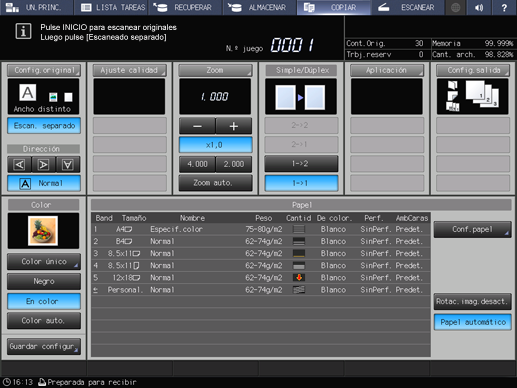The height and width of the screenshot is (388, 517).
Task: Open help with the question mark icon
Action: tap(504, 7)
